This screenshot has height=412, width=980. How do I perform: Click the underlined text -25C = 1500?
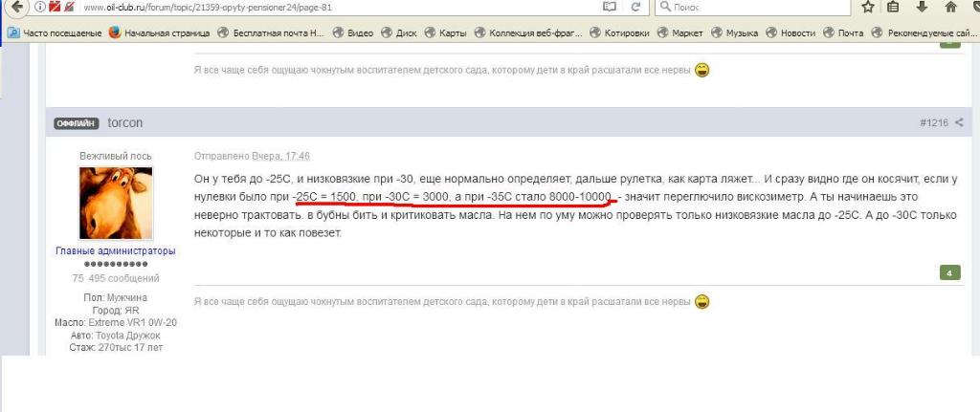pyautogui.click(x=324, y=197)
